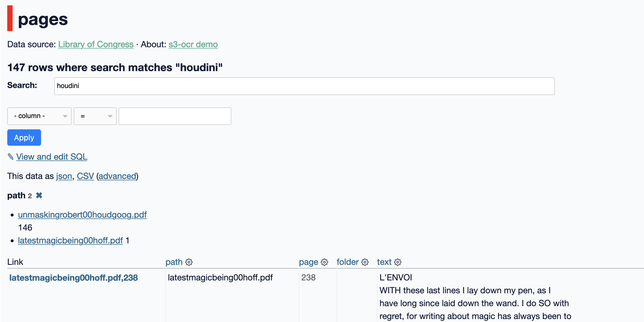Filter by unmaskingrobert00houdgoog.pdf facet

click(82, 215)
